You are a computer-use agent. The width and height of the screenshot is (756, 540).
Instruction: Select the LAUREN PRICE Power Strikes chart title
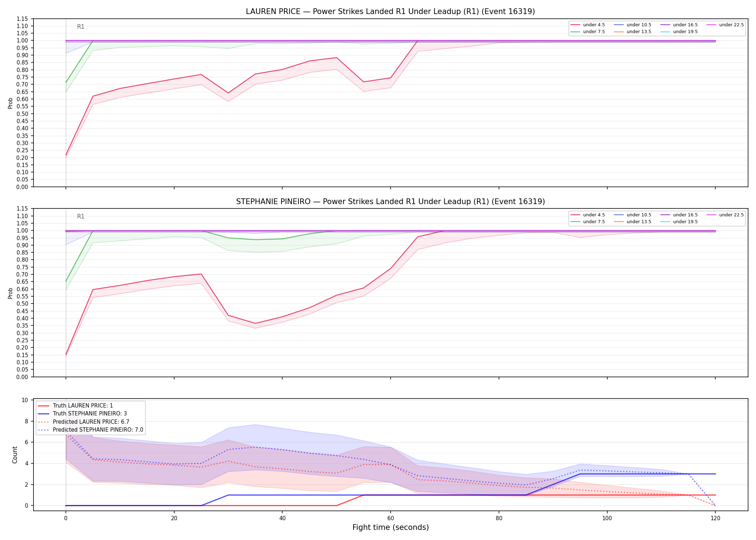point(390,12)
